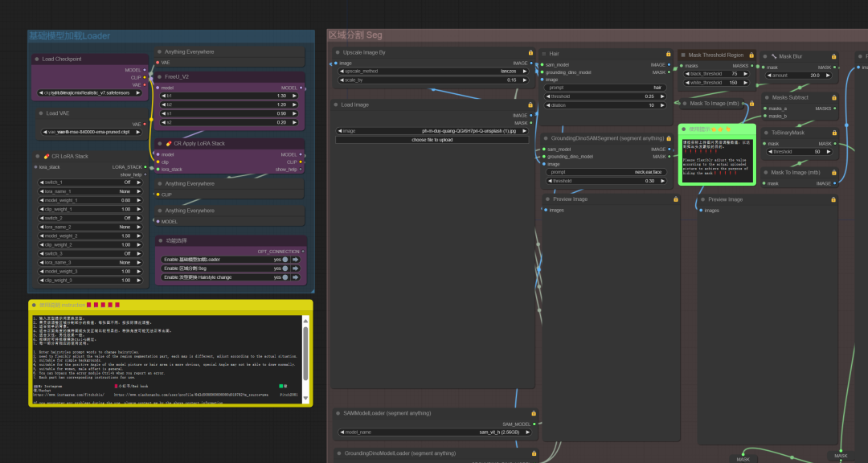Toggle switch_1 Off in CR LoRA Stack

pos(90,182)
